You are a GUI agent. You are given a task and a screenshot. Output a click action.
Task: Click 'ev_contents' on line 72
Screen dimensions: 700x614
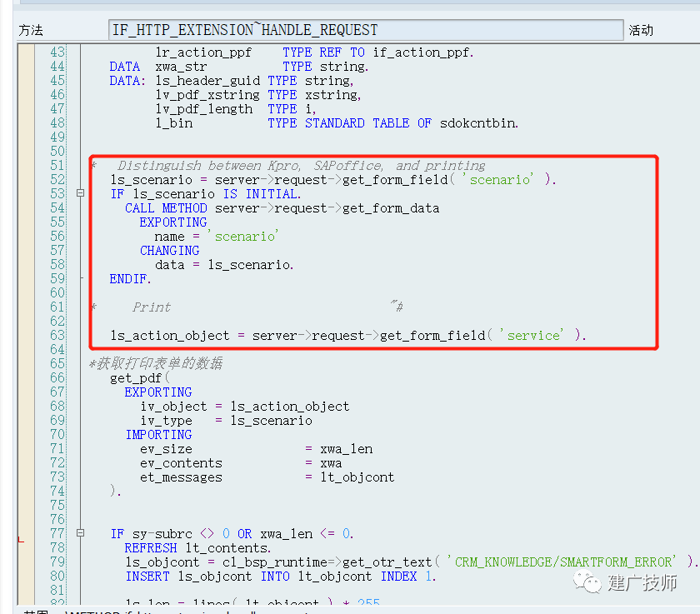tap(181, 463)
